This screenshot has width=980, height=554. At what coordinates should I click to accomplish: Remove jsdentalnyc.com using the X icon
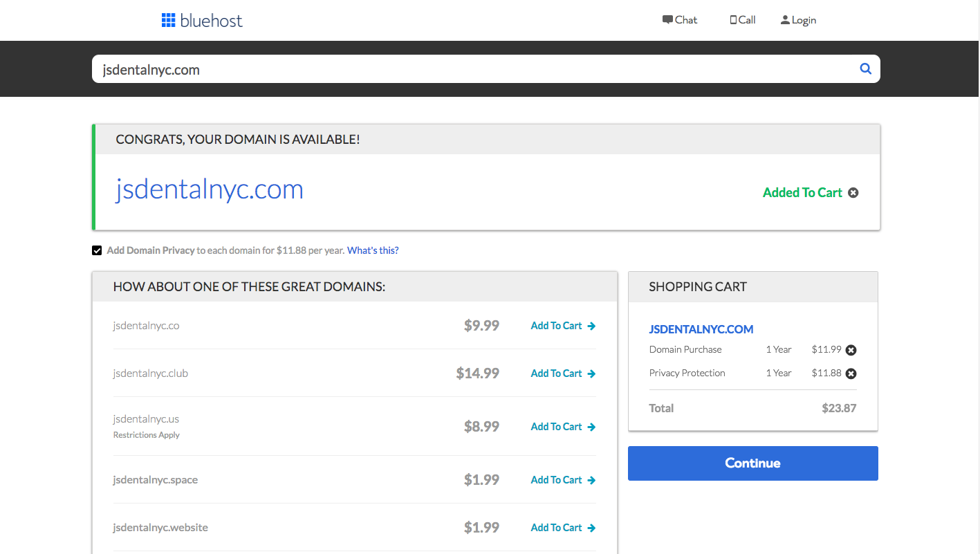pyautogui.click(x=853, y=192)
